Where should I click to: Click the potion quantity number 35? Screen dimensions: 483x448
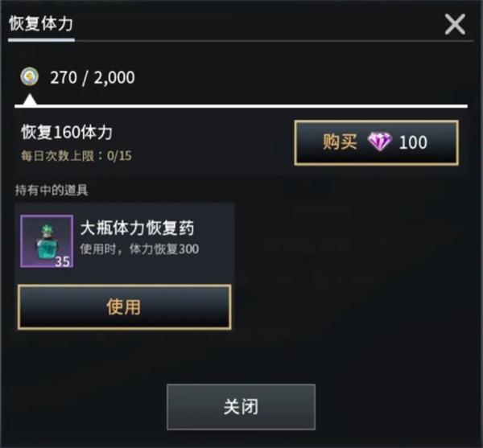[x=63, y=261]
